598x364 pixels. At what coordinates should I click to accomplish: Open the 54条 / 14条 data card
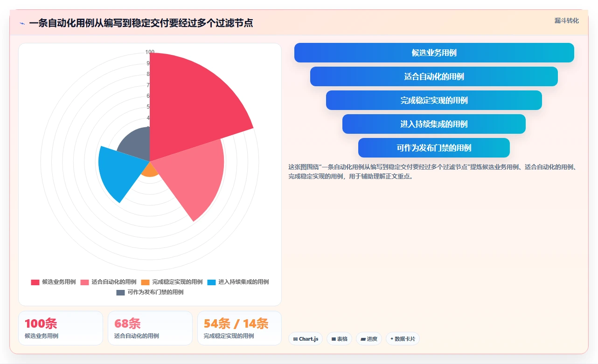240,328
